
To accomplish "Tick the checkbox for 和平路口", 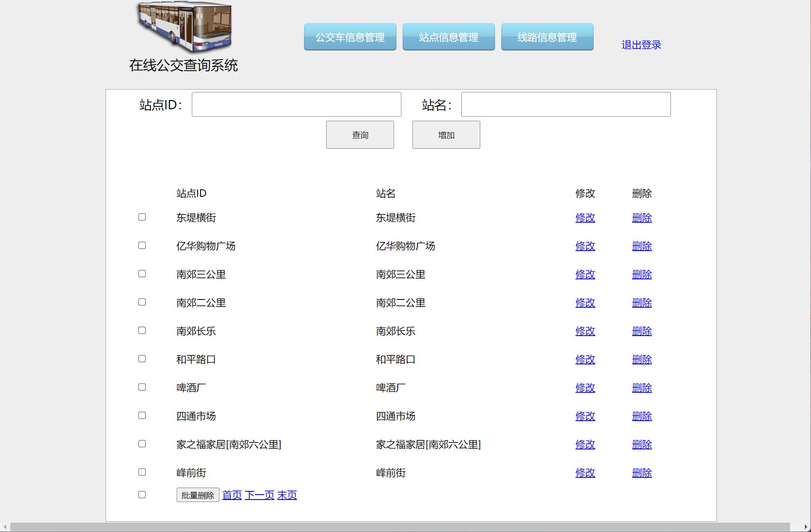I will [142, 359].
